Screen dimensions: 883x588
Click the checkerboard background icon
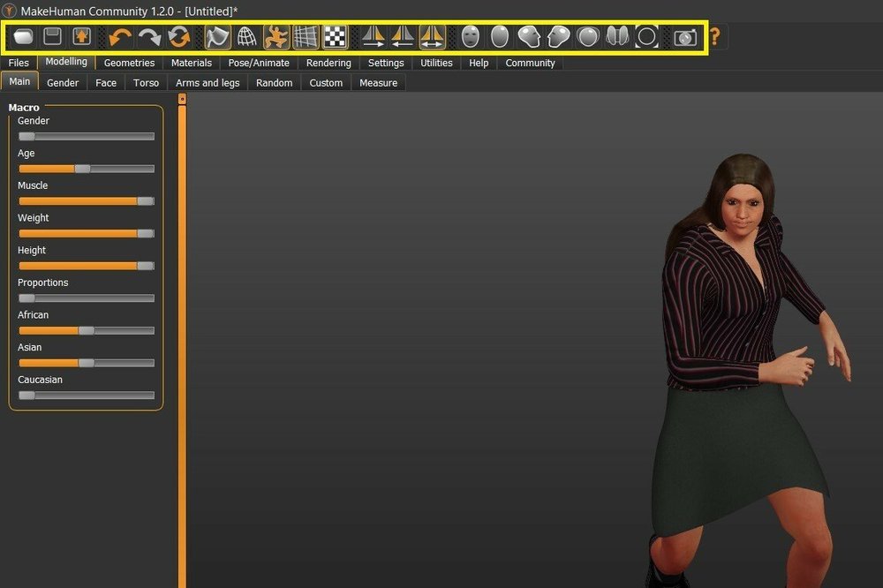pyautogui.click(x=335, y=37)
